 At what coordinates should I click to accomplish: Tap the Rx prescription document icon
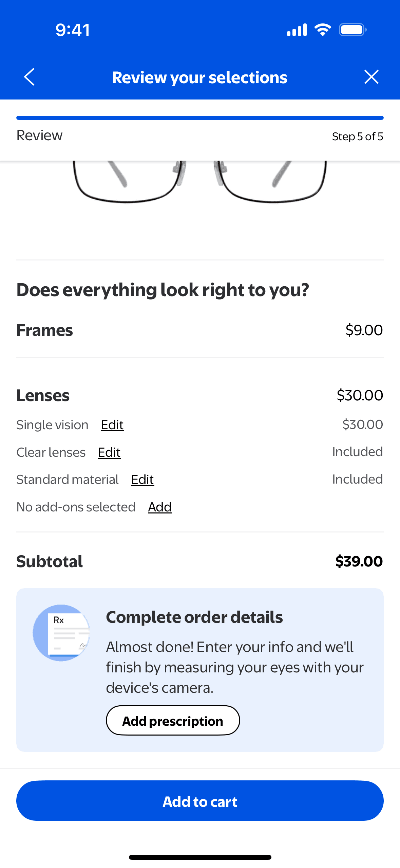pos(61,633)
